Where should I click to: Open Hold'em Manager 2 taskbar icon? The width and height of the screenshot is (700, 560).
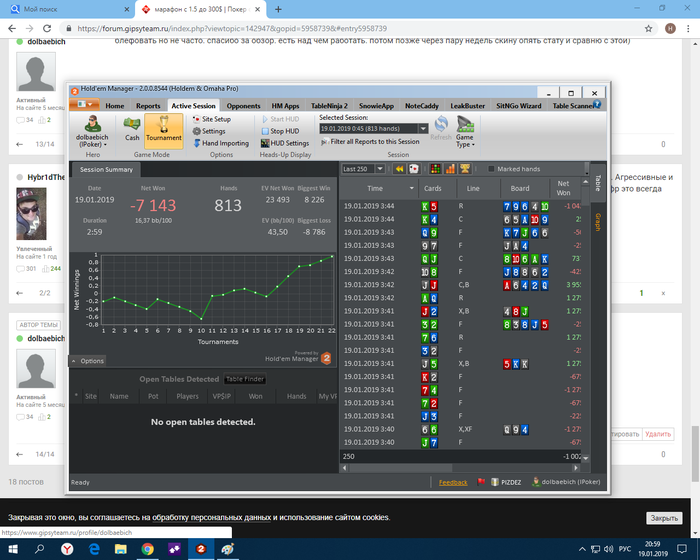pyautogui.click(x=201, y=549)
